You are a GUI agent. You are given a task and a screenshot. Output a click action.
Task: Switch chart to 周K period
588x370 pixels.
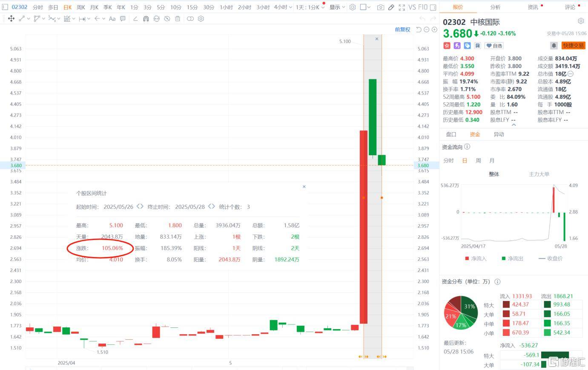click(x=81, y=7)
